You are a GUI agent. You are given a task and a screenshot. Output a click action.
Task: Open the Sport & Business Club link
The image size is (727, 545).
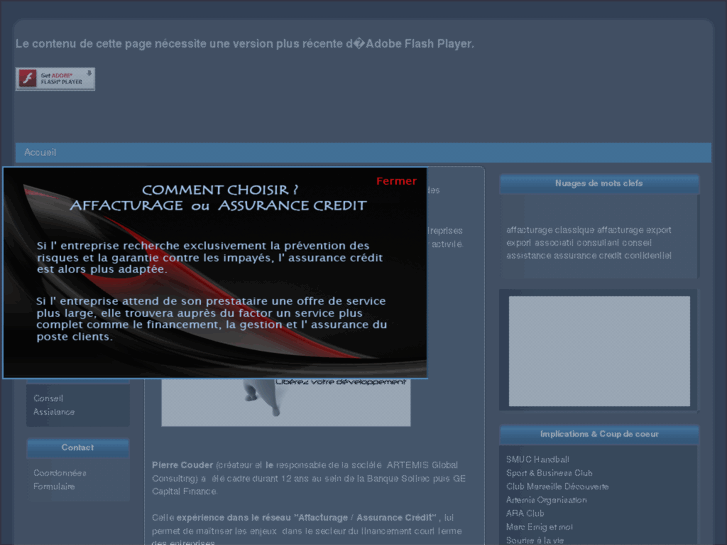[549, 473]
